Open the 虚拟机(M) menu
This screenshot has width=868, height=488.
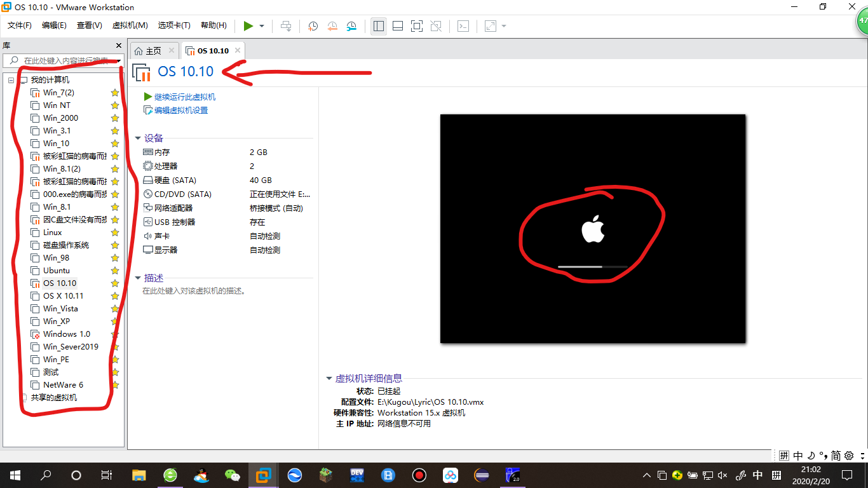[x=130, y=25]
